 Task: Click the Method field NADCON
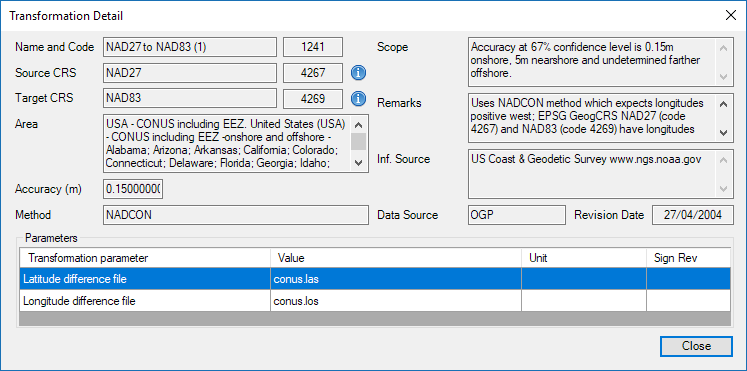click(x=236, y=215)
